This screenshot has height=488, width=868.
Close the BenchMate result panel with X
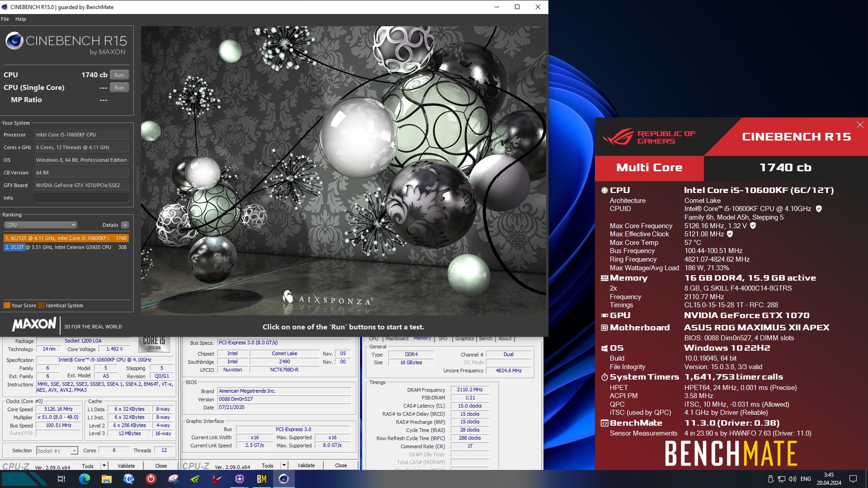click(860, 125)
